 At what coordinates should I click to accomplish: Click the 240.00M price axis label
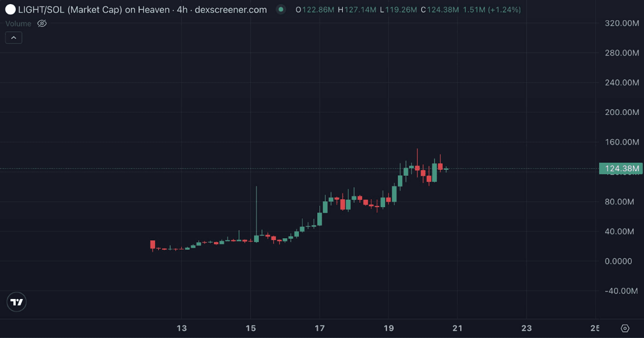[622, 83]
